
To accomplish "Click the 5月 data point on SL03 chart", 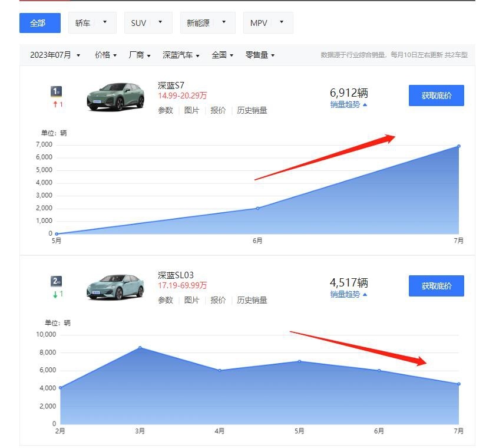I will [299, 361].
